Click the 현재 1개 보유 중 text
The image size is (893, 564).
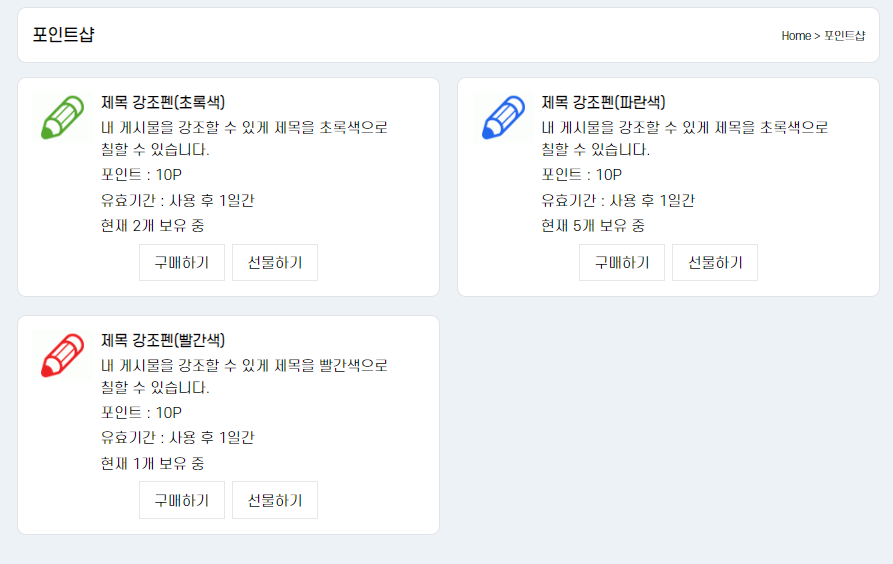(x=152, y=463)
